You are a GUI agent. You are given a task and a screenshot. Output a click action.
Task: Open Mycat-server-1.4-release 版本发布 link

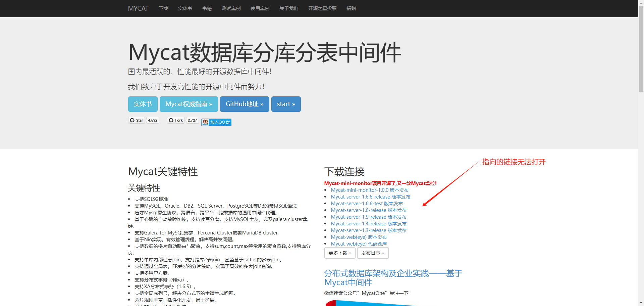[x=369, y=224]
